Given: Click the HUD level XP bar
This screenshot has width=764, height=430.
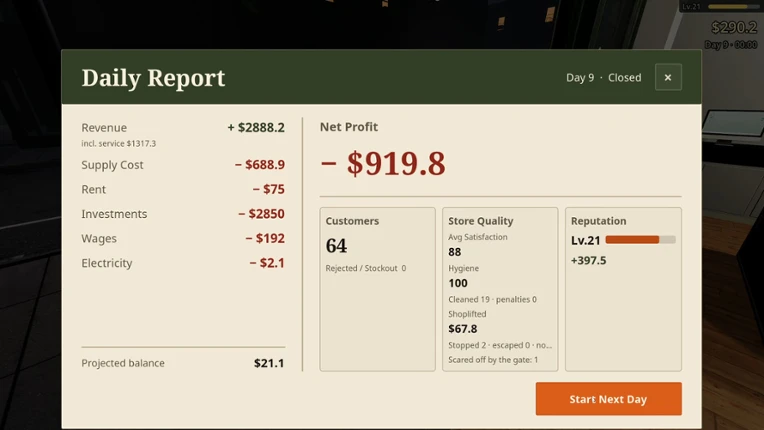Looking at the screenshot, I should pos(733,6).
